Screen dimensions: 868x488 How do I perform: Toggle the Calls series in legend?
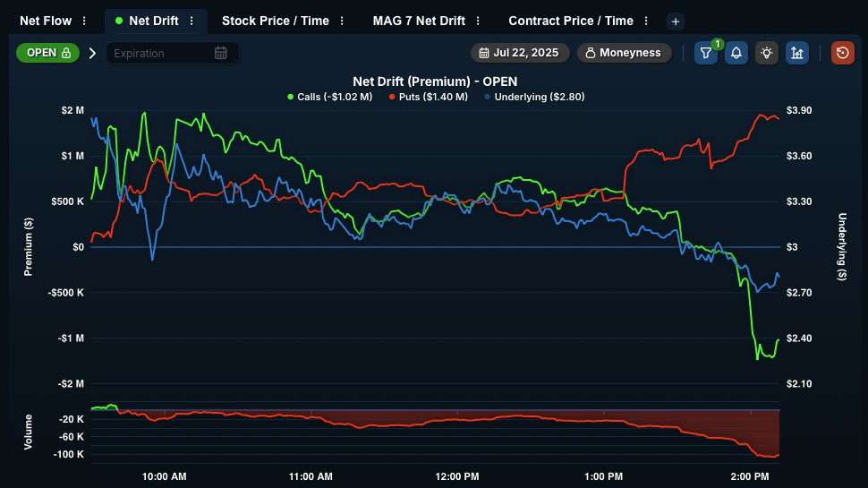coord(330,97)
